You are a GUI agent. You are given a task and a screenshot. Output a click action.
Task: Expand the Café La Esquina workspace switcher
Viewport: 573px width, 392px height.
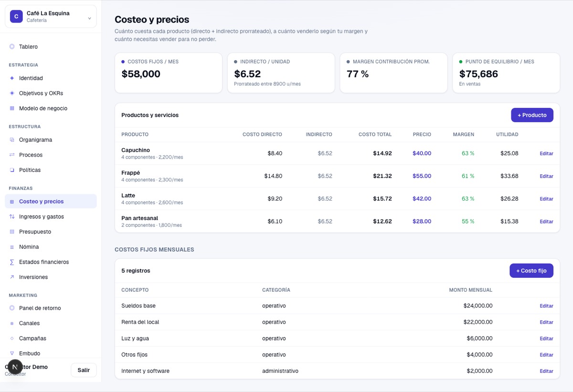pyautogui.click(x=51, y=16)
